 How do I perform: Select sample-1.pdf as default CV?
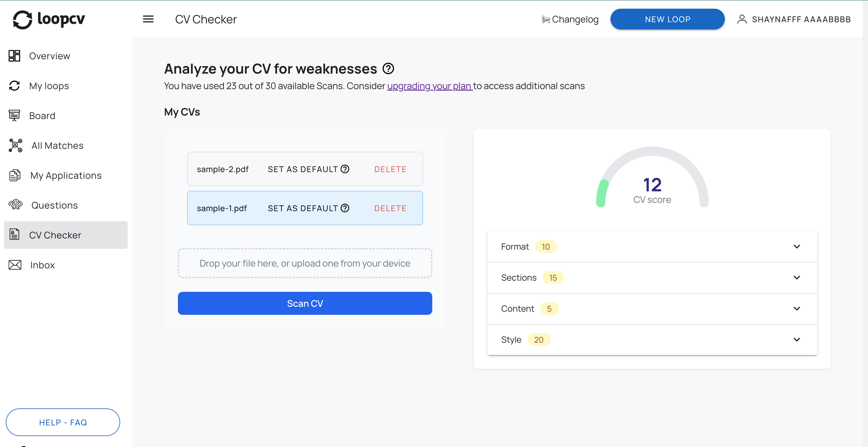302,208
